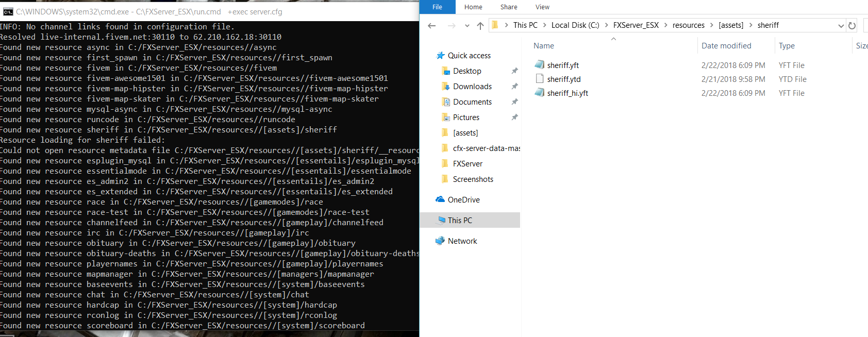Click the pin icon beside Pictures

coord(514,117)
